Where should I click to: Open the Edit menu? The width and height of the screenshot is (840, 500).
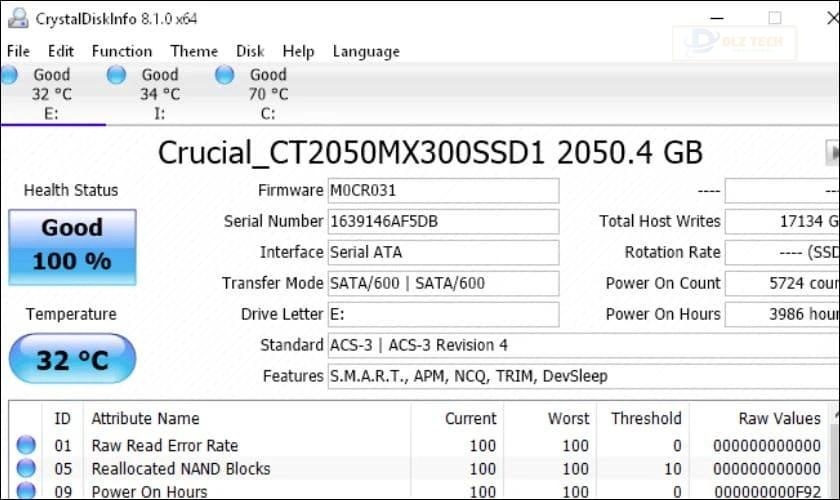coord(61,51)
